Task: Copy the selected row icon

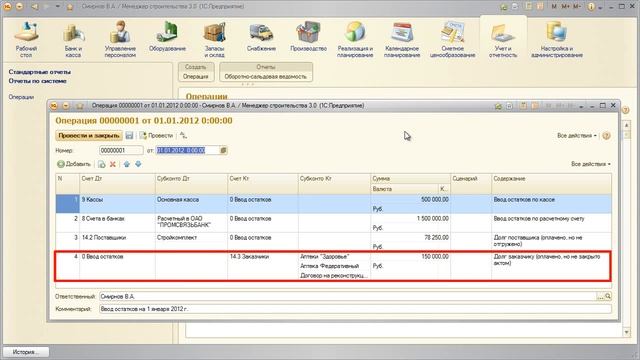Action: (x=101, y=164)
